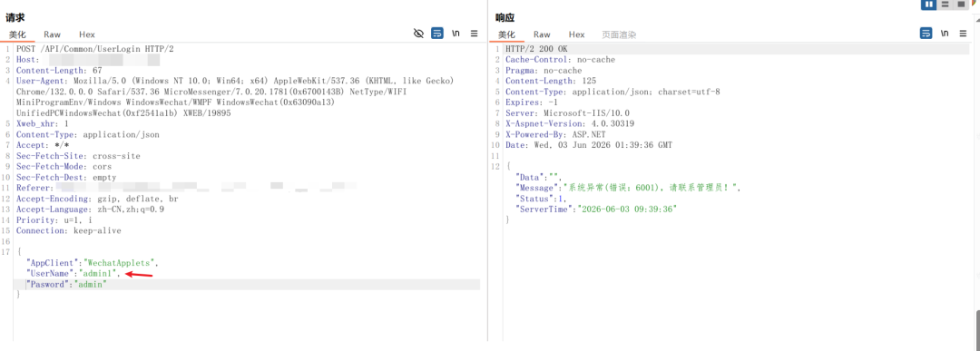Select top-bottom stacked layout icon
This screenshot has height=351, width=980.
(945, 5)
